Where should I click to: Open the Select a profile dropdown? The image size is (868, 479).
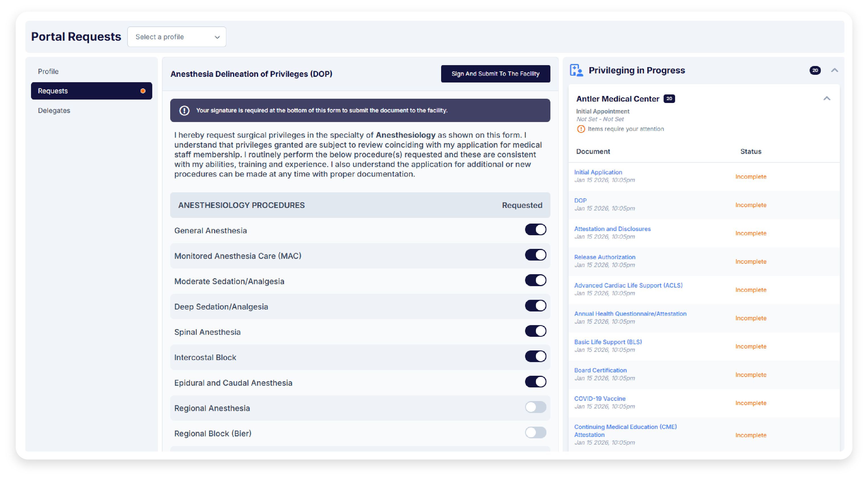pos(176,37)
